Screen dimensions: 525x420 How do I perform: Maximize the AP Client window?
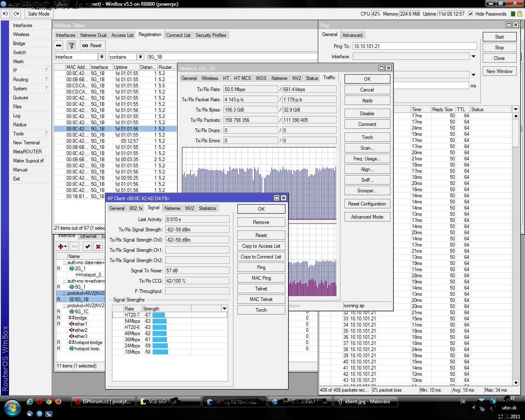276,198
